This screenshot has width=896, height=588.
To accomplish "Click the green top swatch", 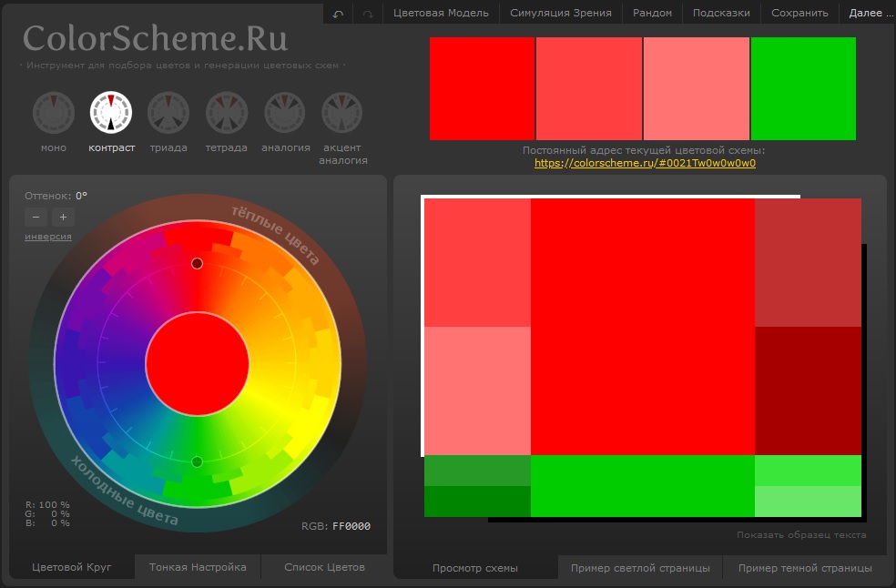I will (803, 88).
